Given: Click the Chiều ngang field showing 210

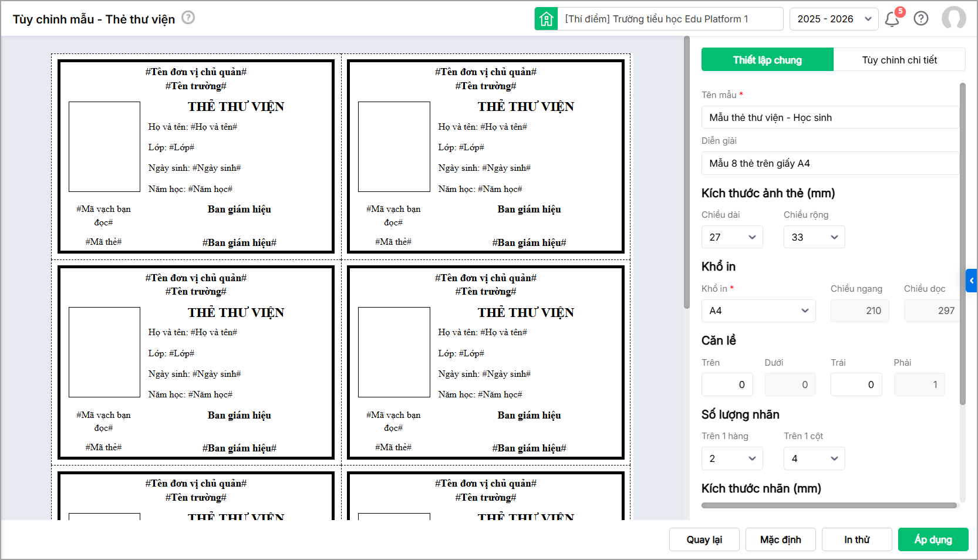Looking at the screenshot, I should [x=860, y=311].
